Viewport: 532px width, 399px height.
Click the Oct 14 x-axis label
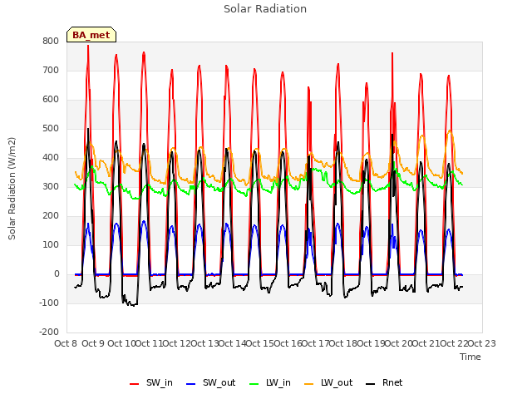(232, 343)
